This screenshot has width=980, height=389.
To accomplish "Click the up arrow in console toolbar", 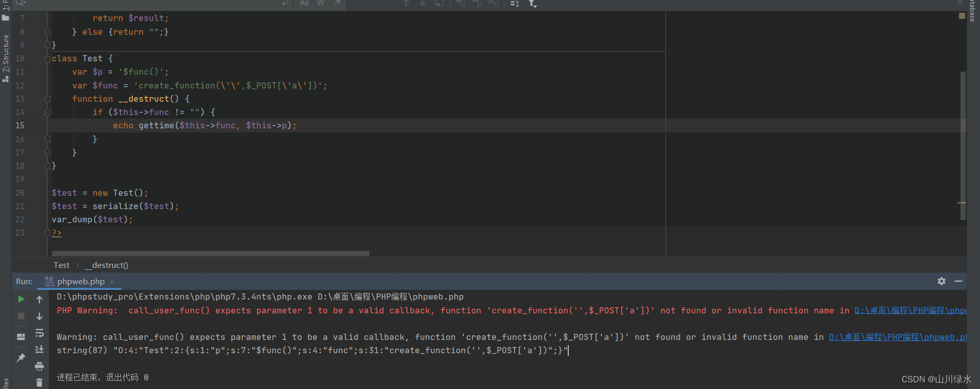I will 39,300.
